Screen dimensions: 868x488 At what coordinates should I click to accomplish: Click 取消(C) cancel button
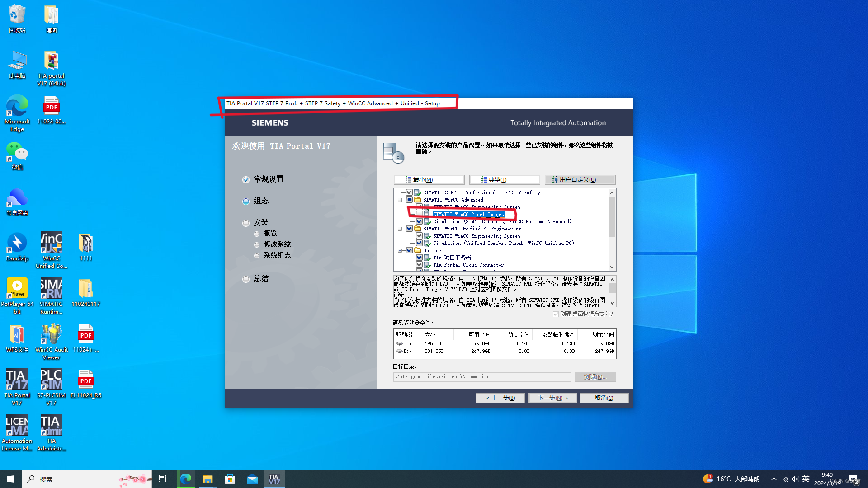pos(604,398)
